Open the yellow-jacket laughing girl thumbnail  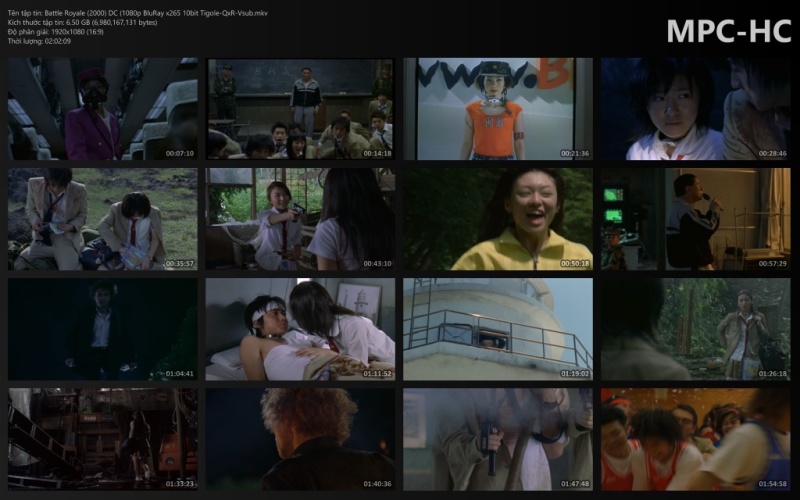497,219
